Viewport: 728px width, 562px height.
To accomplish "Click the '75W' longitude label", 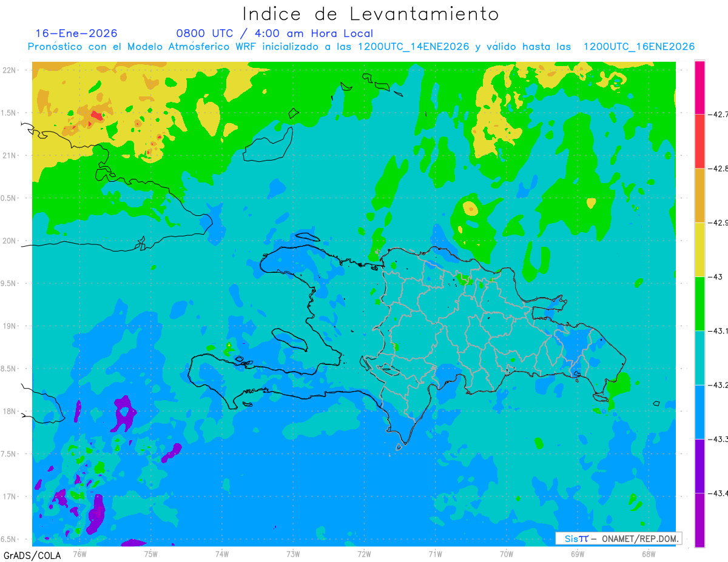I will (150, 554).
